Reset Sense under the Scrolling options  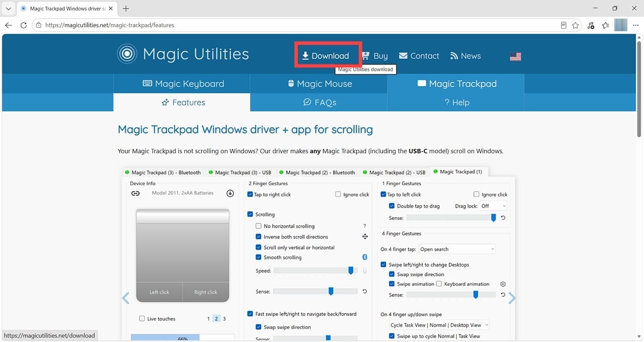click(x=365, y=291)
